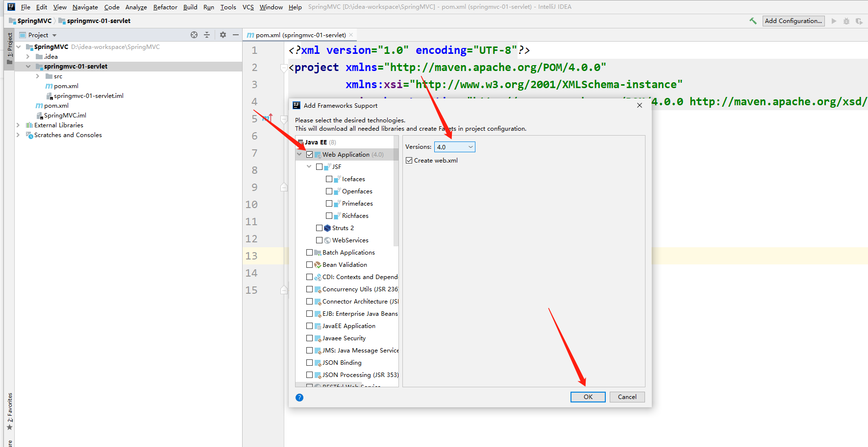Uncheck the Web Application checkbox

coord(310,155)
